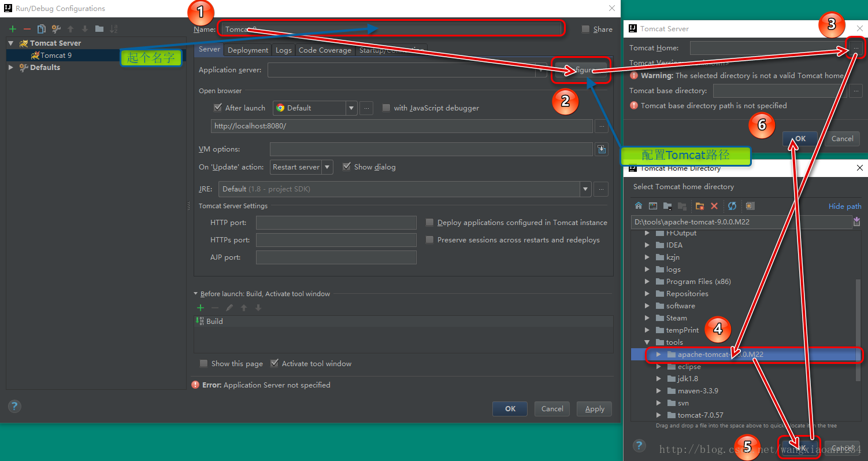The image size is (868, 461).
Task: Enable Preserve sessions across restarts and redeploys
Action: point(430,239)
